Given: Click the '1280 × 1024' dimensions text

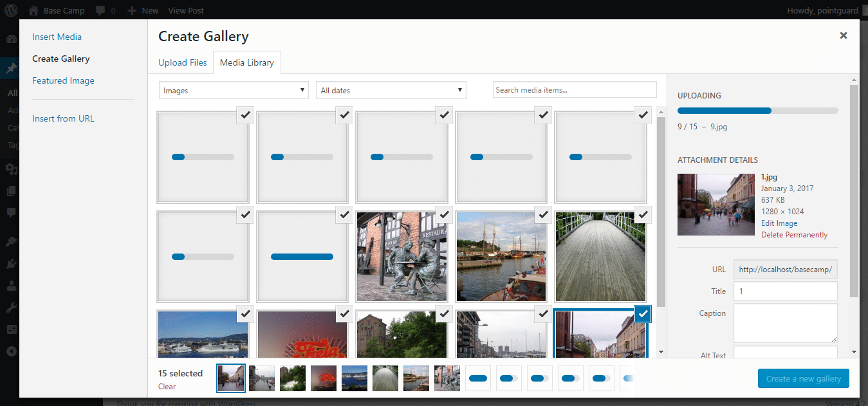Looking at the screenshot, I should [782, 212].
